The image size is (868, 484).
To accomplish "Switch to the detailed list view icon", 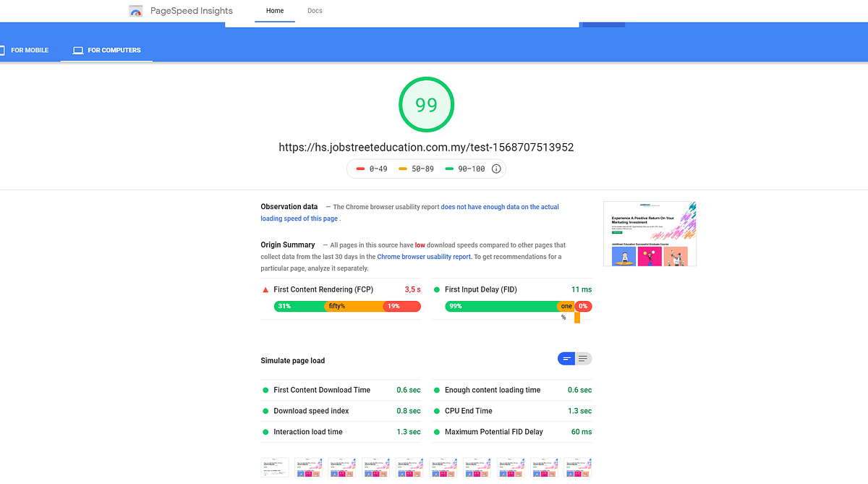I will 583,358.
